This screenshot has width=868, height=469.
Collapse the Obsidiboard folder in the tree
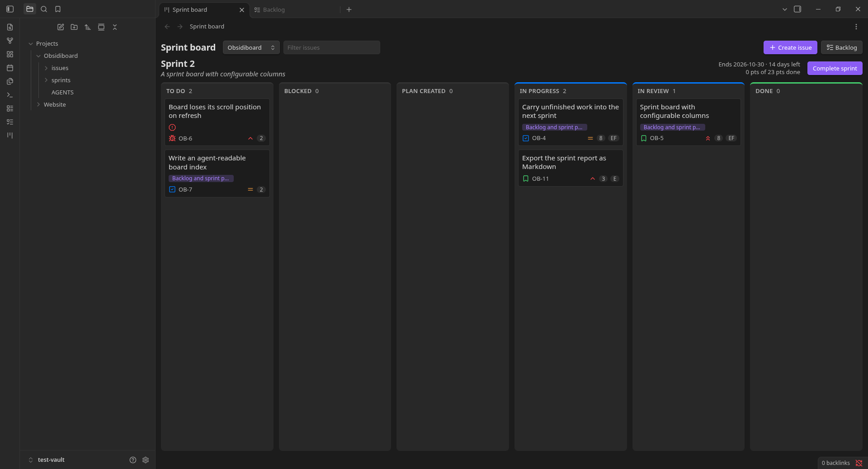click(x=38, y=56)
